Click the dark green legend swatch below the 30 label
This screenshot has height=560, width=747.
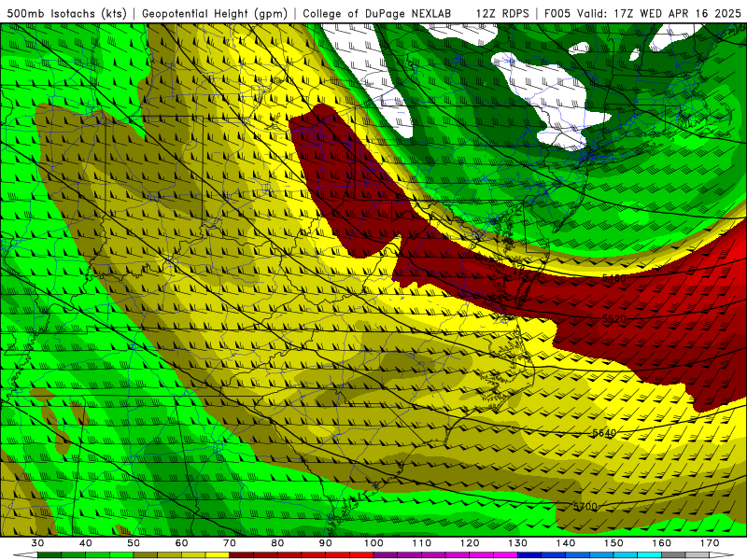pyautogui.click(x=49, y=555)
